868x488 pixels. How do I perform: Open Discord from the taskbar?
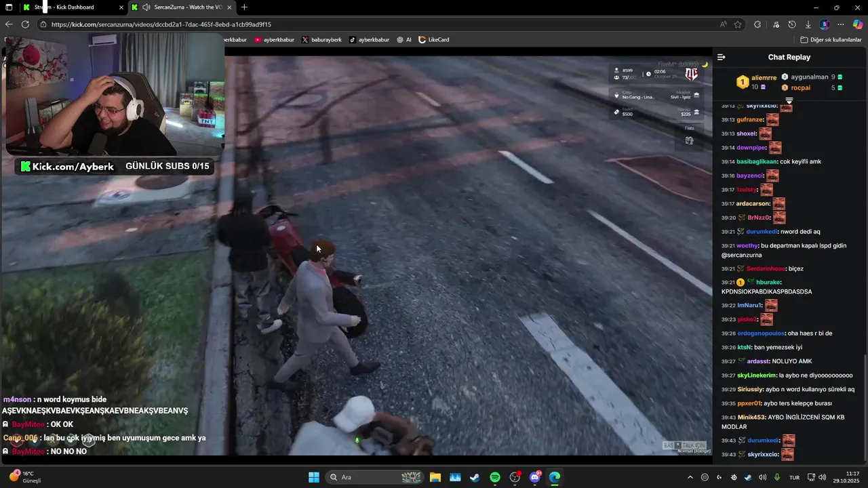535,477
